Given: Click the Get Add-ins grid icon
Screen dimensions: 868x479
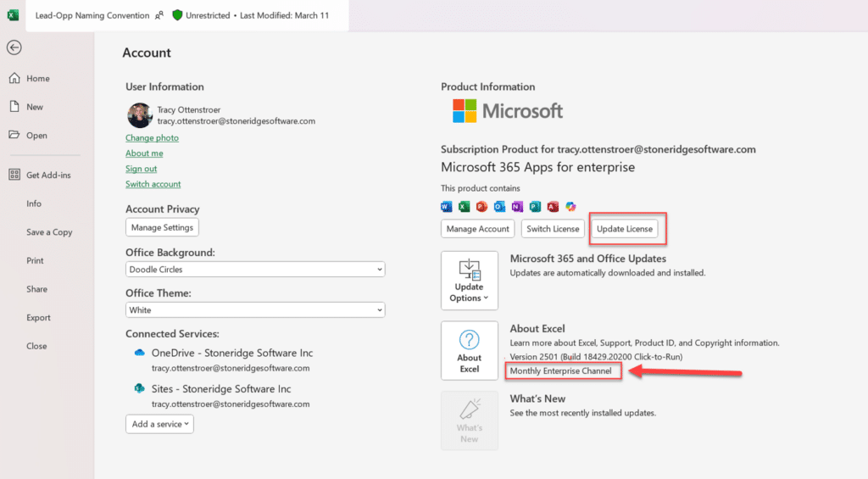Looking at the screenshot, I should tap(14, 175).
